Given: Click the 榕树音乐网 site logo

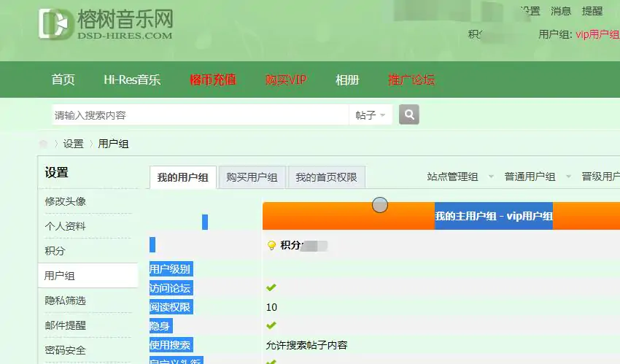Looking at the screenshot, I should coord(106,25).
